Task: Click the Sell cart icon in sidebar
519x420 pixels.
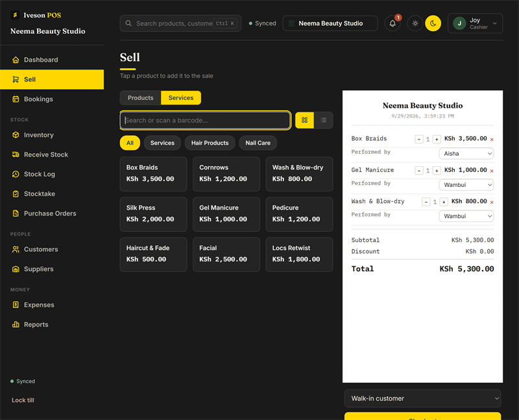Action: [x=16, y=79]
